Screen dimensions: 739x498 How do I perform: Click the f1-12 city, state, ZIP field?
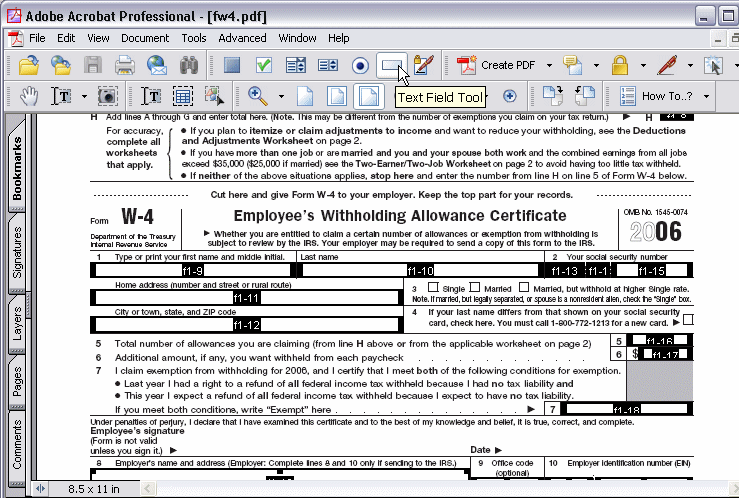coord(246,325)
